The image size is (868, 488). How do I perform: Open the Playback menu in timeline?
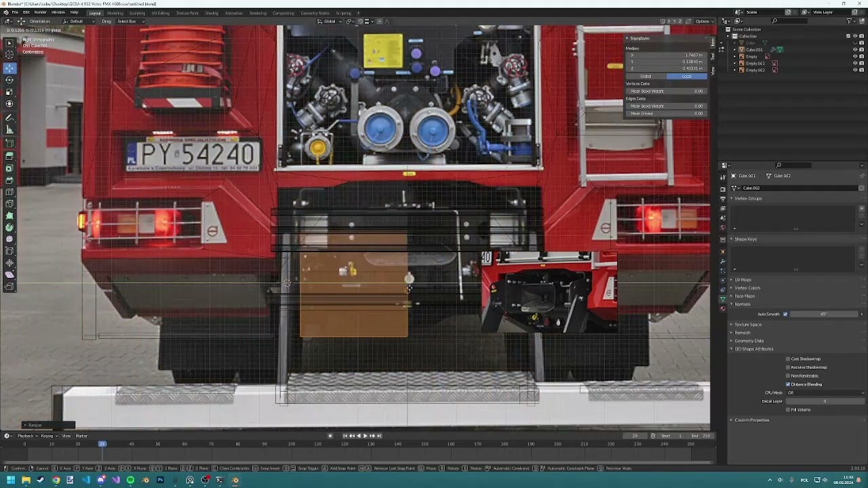[26, 436]
